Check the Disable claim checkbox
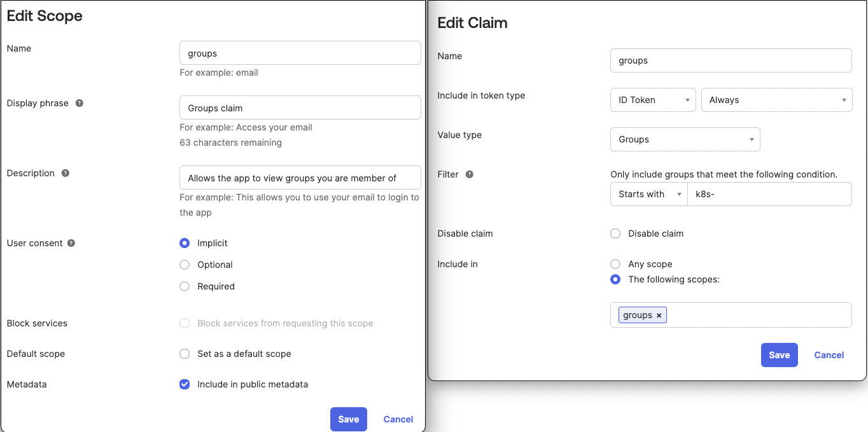 [x=615, y=233]
